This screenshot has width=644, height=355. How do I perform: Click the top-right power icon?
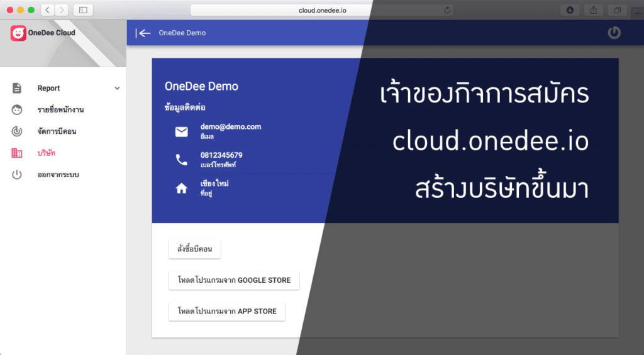point(614,33)
